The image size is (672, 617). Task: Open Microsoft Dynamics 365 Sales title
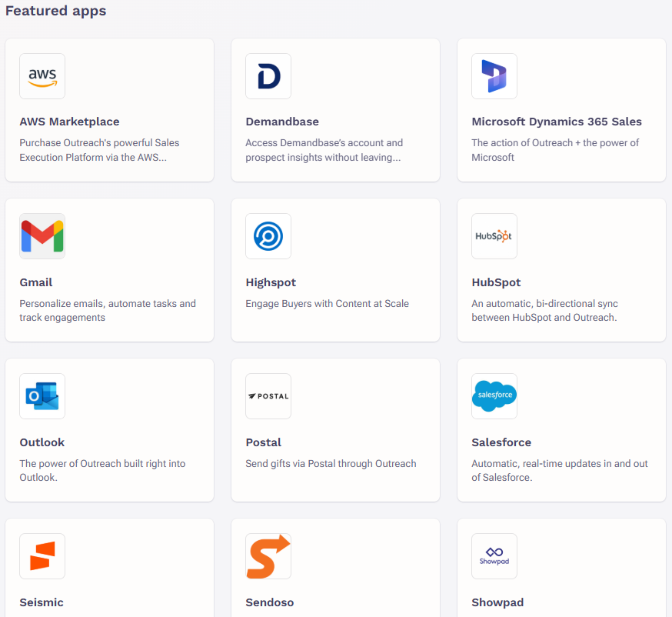(x=557, y=122)
